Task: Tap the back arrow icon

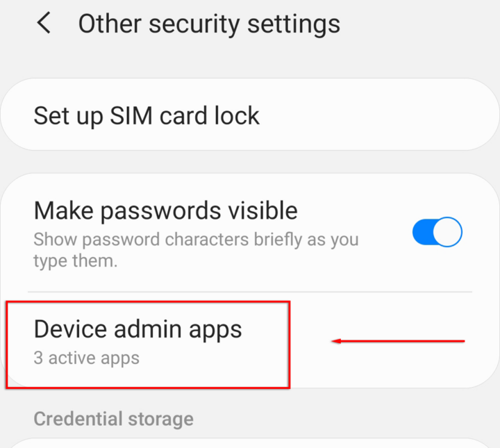Action: [43, 24]
